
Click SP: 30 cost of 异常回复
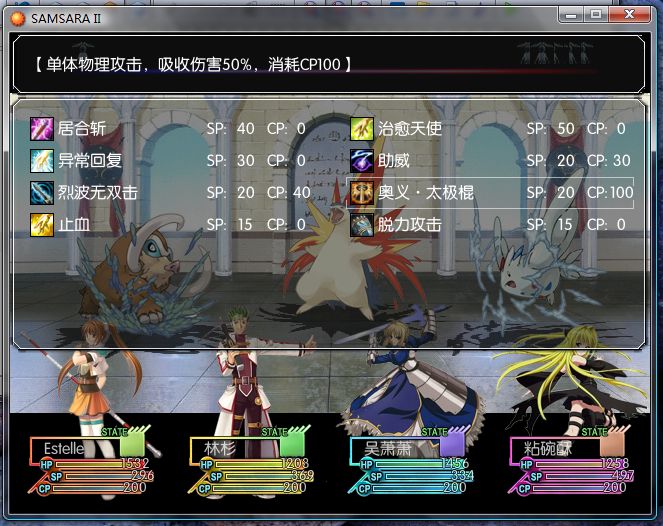[x=230, y=161]
